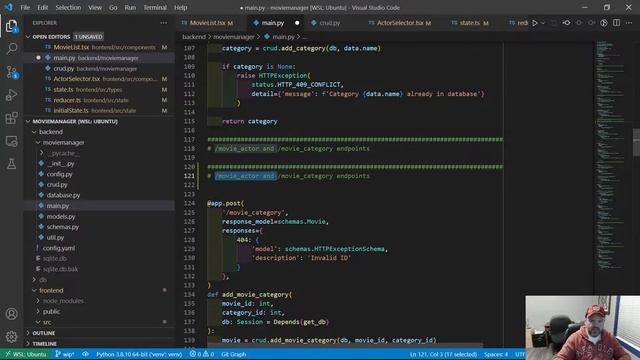Open the Selection menu
This screenshot has width=640, height=360.
pyautogui.click(x=68, y=7)
